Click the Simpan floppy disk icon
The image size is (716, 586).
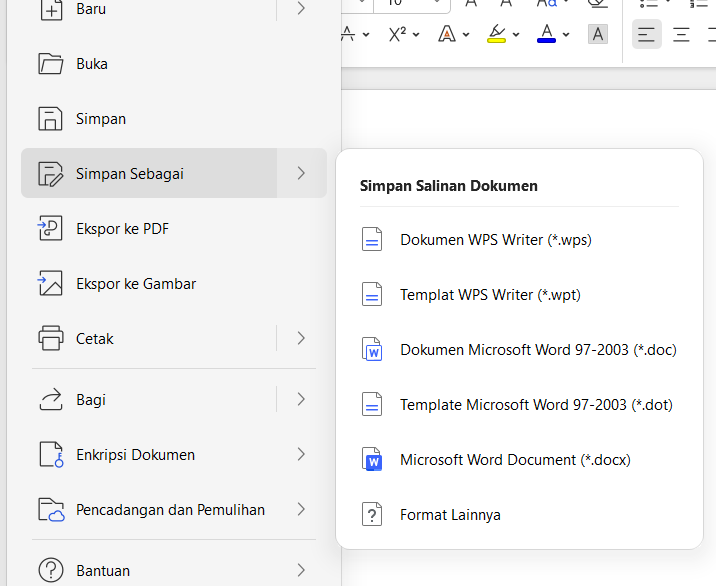coord(51,119)
